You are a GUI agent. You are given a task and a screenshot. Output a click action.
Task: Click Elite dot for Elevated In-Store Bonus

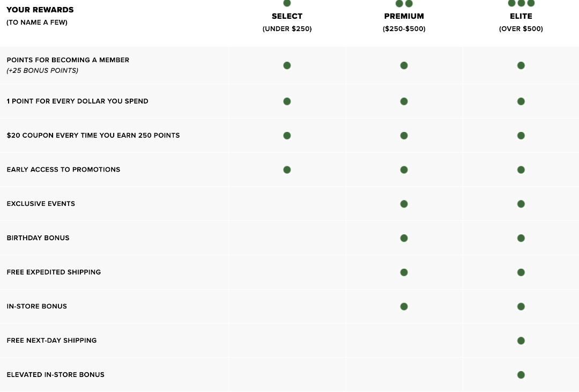click(521, 375)
